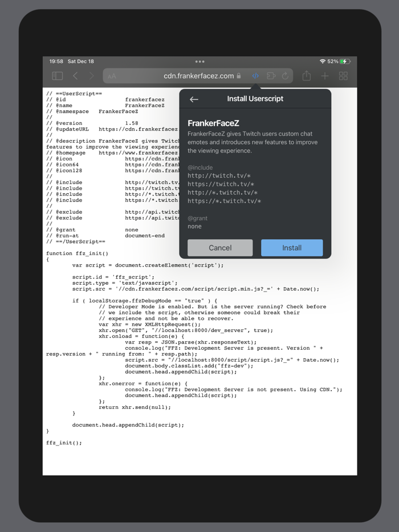399x532 pixels.
Task: Open the AA reader text options
Action: [x=112, y=76]
